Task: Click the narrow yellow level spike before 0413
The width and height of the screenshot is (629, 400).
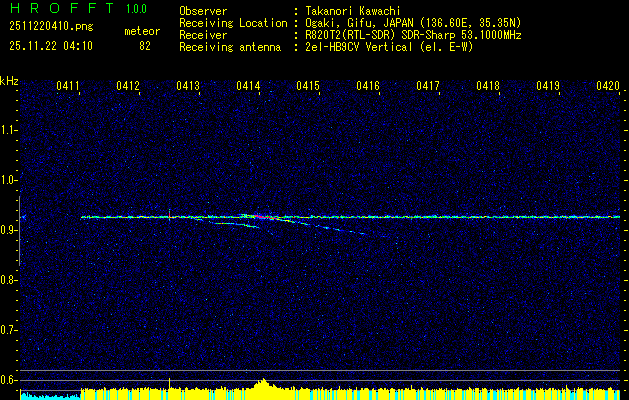Action: coord(169,383)
